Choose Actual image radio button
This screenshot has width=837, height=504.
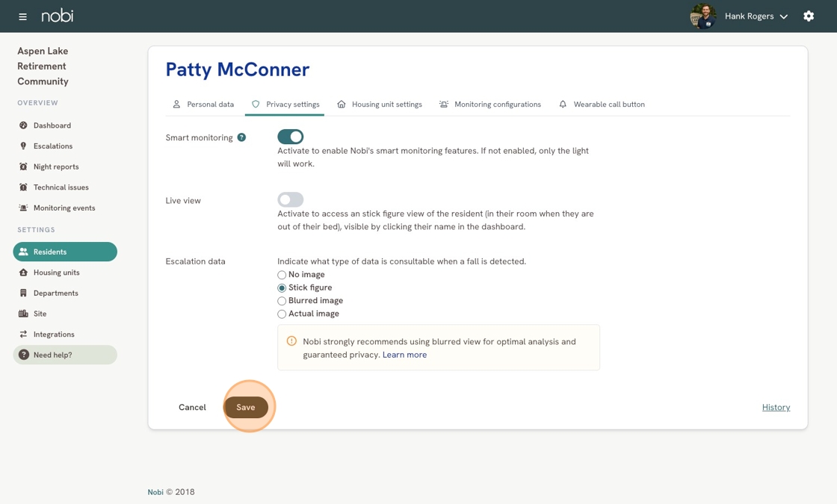click(282, 314)
